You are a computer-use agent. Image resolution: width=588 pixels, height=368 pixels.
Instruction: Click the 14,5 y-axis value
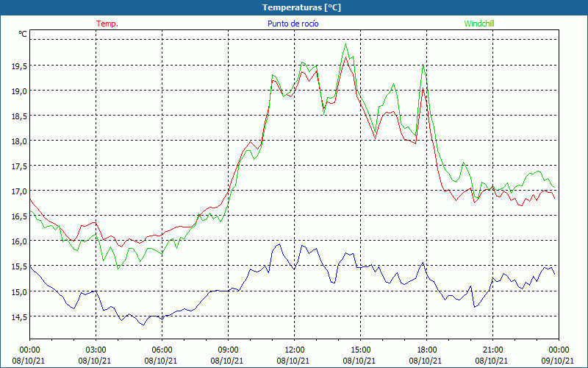point(19,317)
